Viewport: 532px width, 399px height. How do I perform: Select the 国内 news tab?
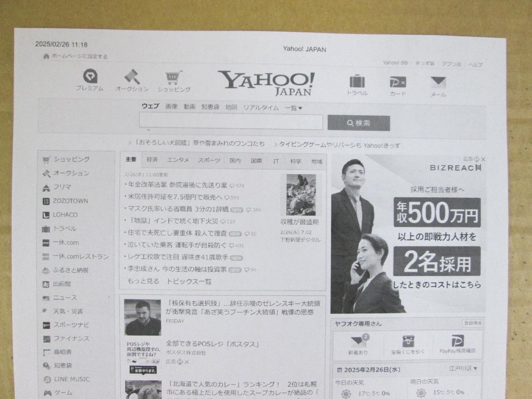tap(235, 161)
